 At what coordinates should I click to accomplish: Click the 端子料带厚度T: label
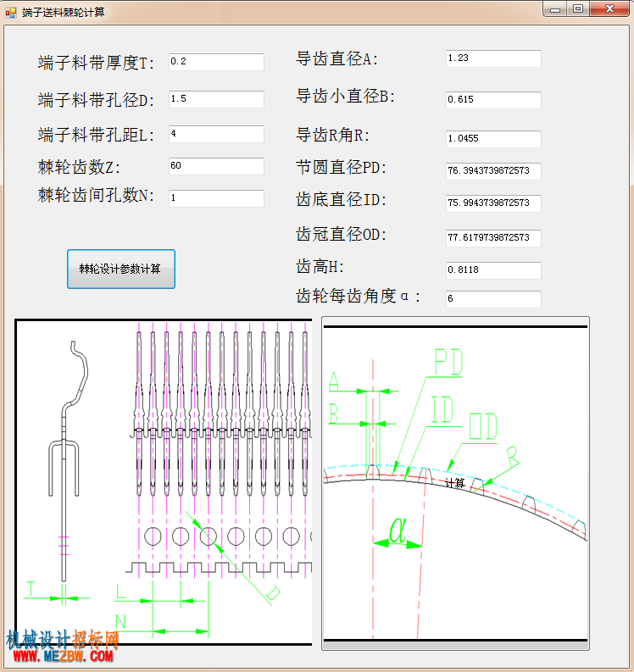(96, 63)
